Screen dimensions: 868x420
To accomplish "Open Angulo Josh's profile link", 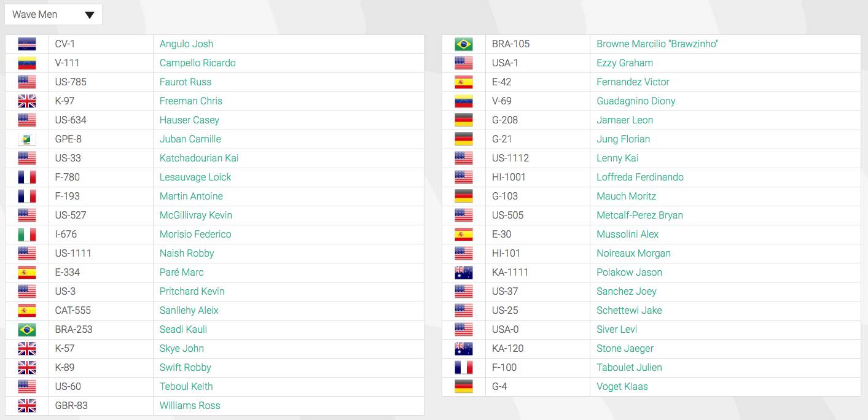I will pos(186,44).
